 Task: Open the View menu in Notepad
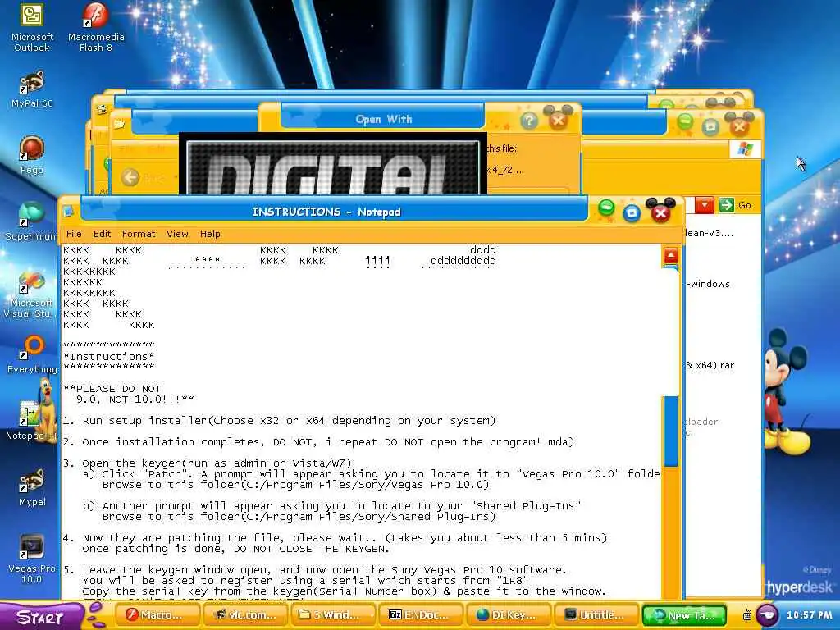point(177,234)
